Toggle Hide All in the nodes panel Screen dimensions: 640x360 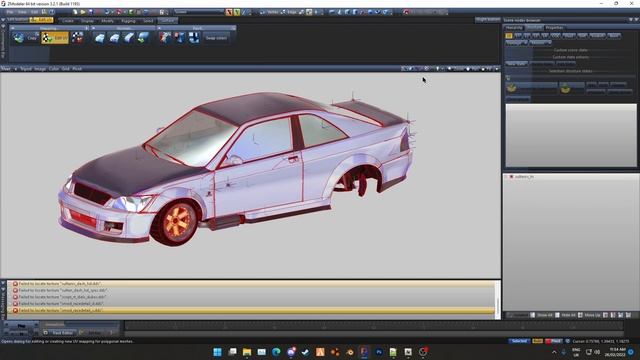[565, 315]
